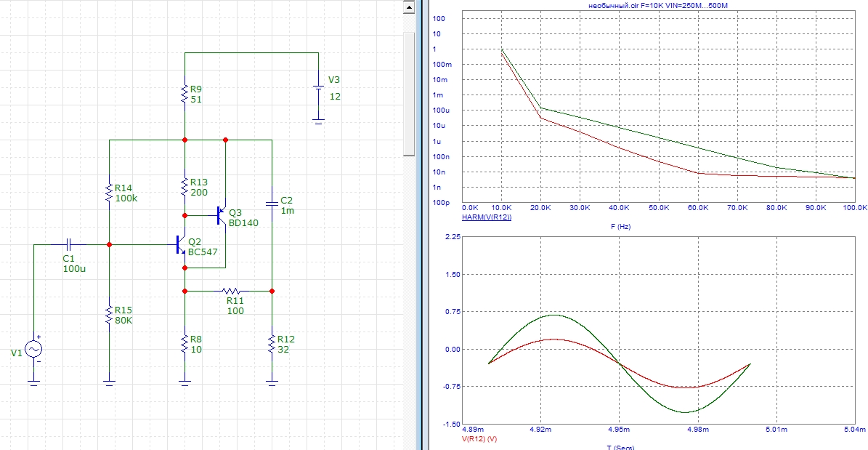Click the 100 value under R11

pyautogui.click(x=235, y=311)
